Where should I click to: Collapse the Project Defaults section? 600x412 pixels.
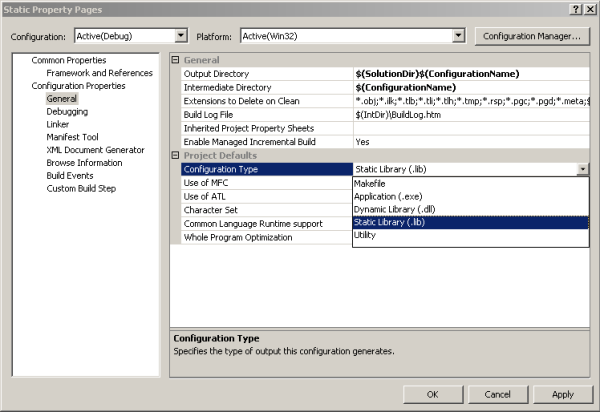(176, 155)
